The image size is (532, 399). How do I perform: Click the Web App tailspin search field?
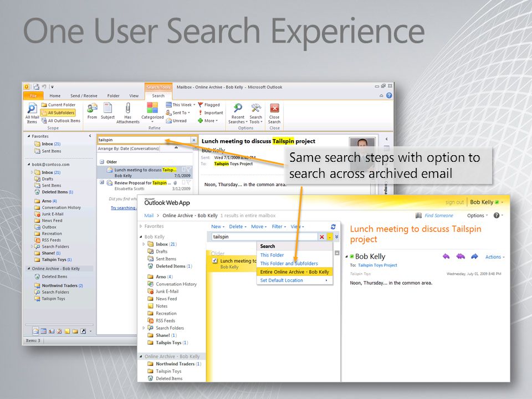(264, 237)
